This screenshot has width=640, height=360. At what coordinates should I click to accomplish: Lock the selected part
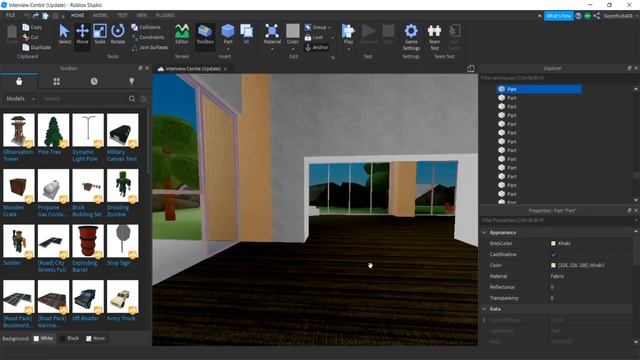point(314,38)
